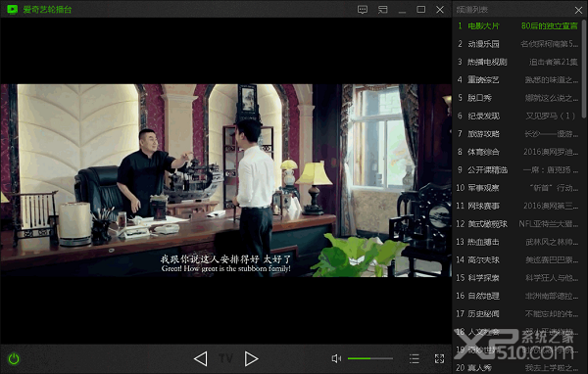The height and width of the screenshot is (374, 588).
Task: Open the danmaku comment icon in title bar
Action: (363, 10)
